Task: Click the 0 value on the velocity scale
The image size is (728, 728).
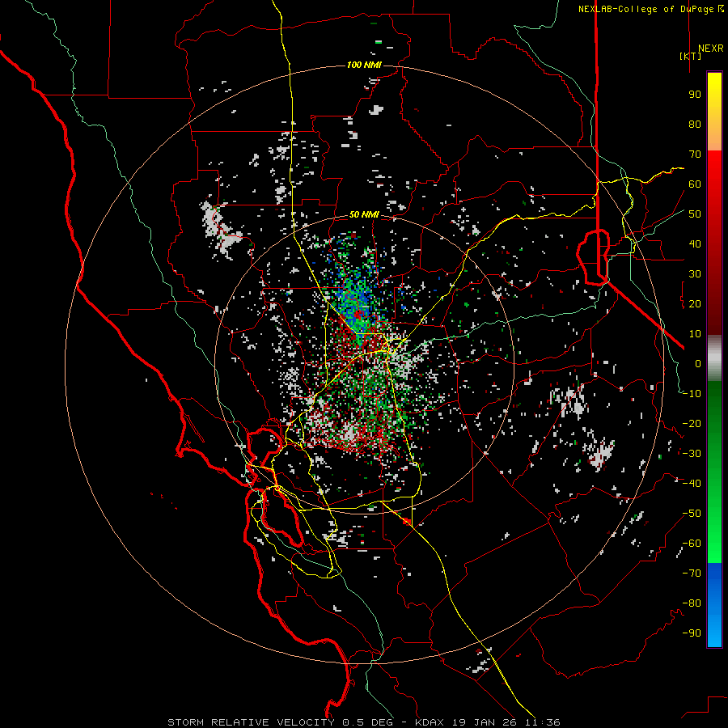Action: [698, 363]
